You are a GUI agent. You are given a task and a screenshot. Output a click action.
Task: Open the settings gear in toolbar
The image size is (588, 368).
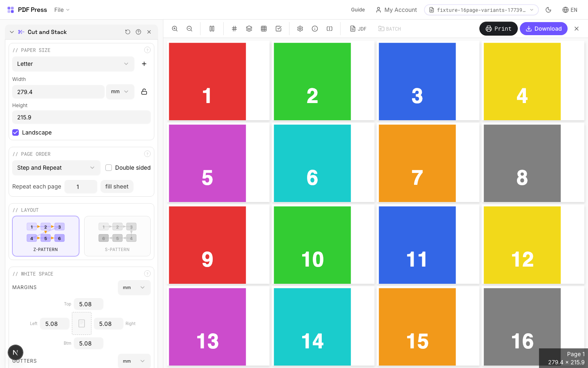click(300, 29)
